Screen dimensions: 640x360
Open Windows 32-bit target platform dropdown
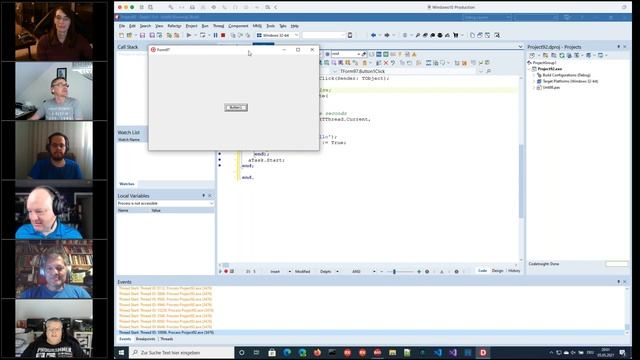point(277,36)
